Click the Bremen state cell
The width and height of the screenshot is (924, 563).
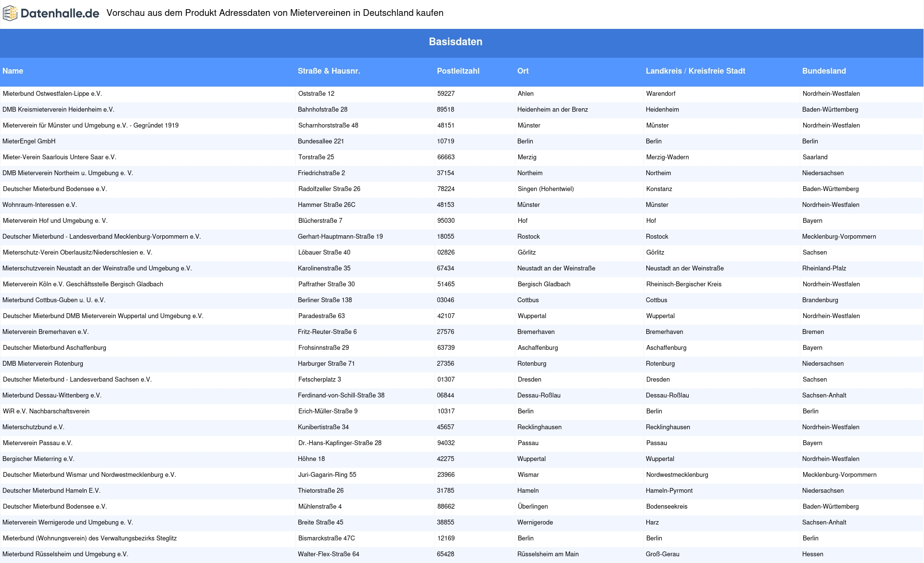tap(813, 332)
